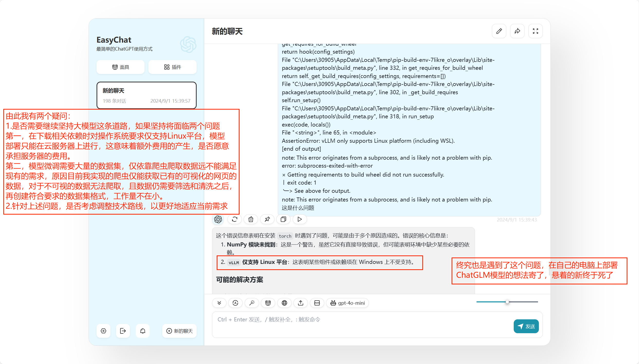This screenshot has width=639, height=364.
Task: Click the torch inline code tag
Action: pos(285,236)
